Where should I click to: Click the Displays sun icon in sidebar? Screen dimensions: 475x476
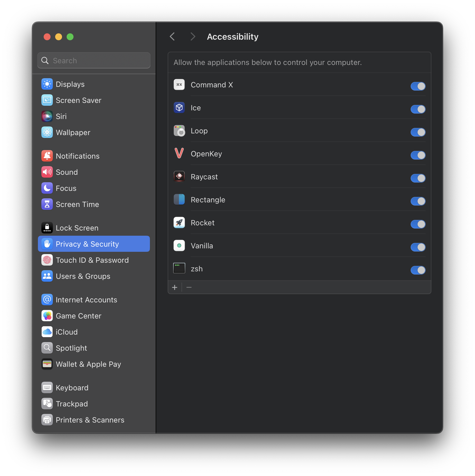[x=47, y=84]
